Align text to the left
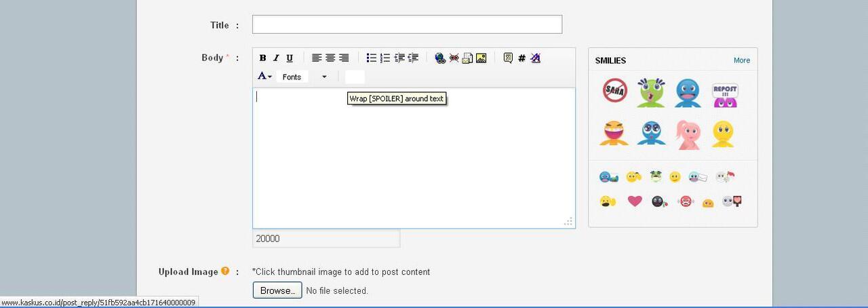This screenshot has width=868, height=308. tap(317, 58)
